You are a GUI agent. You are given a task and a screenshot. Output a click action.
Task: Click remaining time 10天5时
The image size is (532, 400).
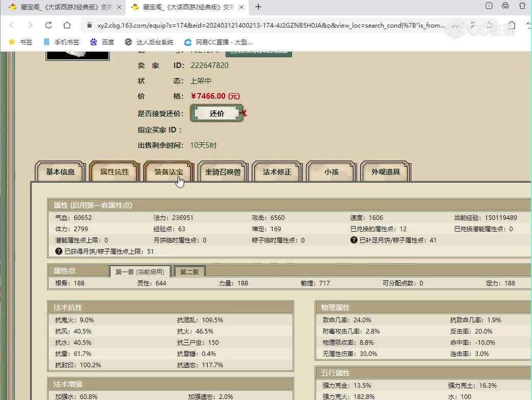pos(203,145)
